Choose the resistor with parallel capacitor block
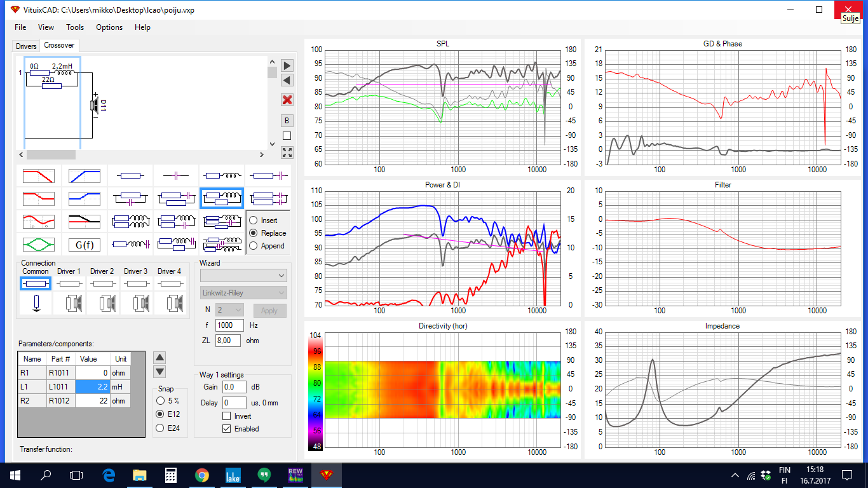868x488 pixels. point(130,198)
